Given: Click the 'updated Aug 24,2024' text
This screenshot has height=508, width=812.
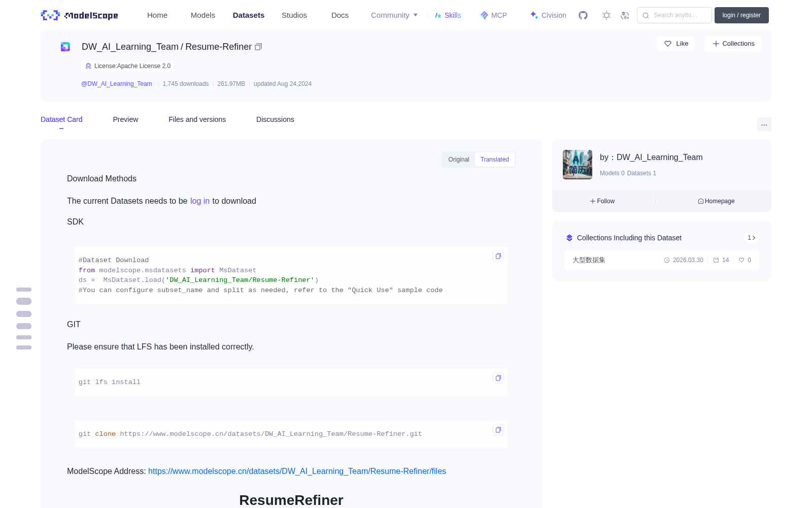Looking at the screenshot, I should pyautogui.click(x=283, y=84).
